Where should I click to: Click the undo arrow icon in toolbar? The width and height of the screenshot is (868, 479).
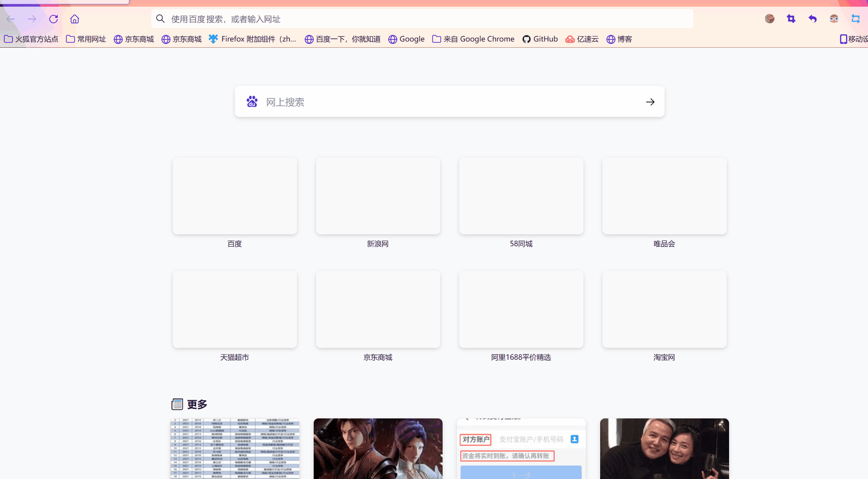(x=812, y=19)
